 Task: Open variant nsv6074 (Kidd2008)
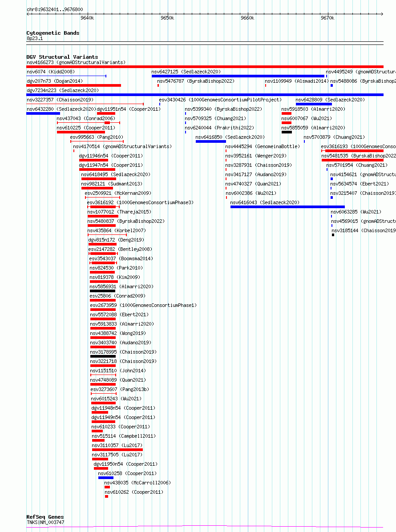click(51, 72)
